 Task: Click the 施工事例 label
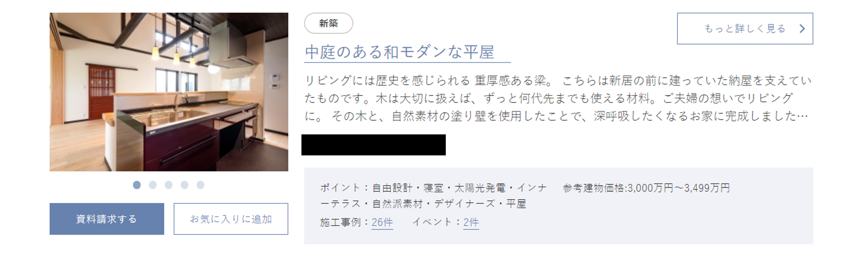coord(340,222)
